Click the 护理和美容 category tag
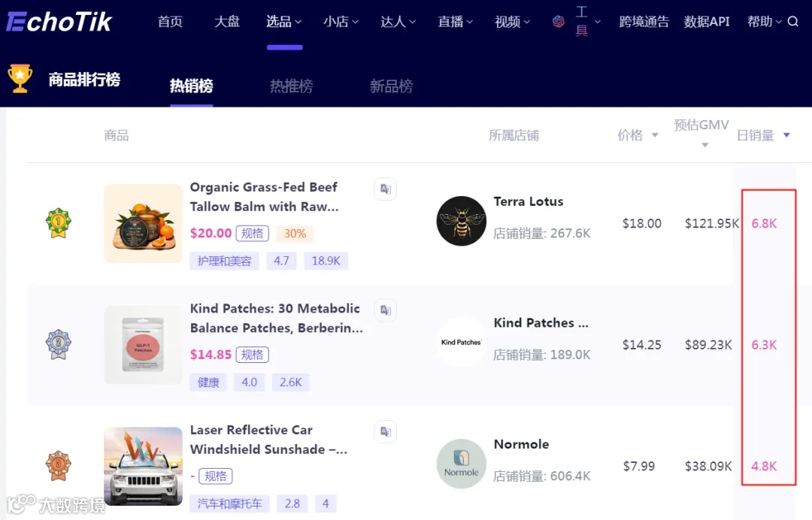Viewport: 812px width, 520px height. coord(224,261)
